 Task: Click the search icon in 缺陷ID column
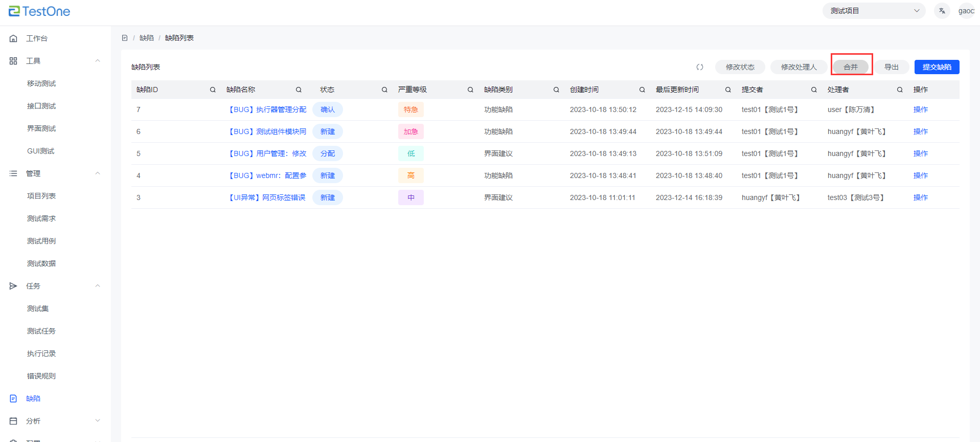click(x=213, y=90)
